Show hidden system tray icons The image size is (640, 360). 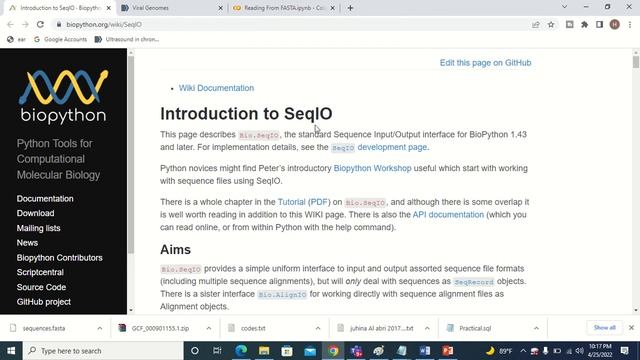(x=523, y=351)
